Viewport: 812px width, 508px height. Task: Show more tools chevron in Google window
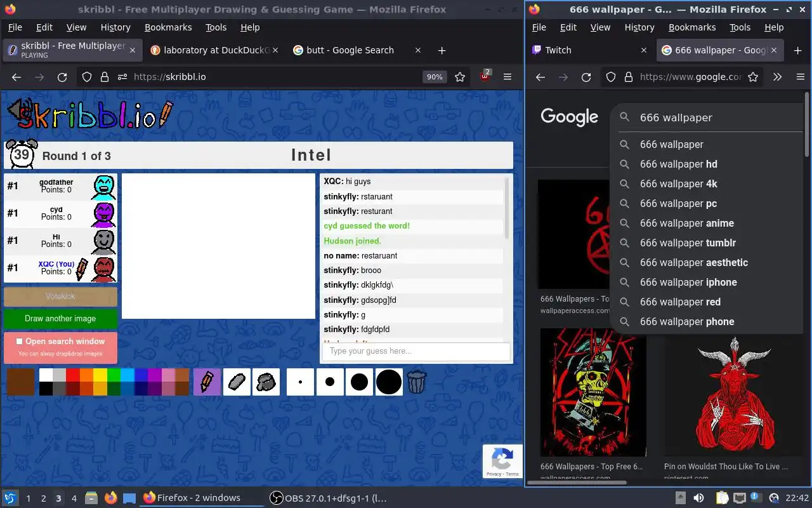[777, 77]
